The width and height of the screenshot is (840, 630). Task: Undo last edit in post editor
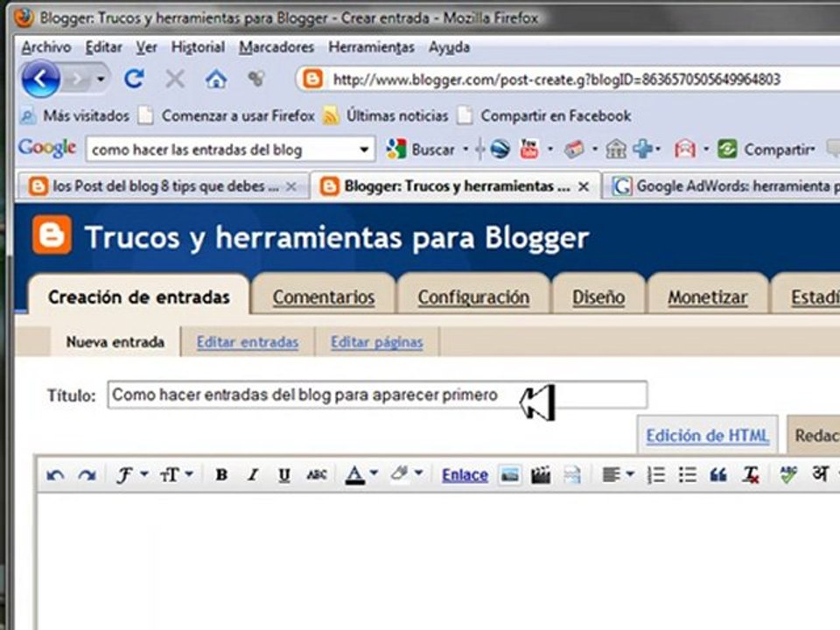[55, 474]
